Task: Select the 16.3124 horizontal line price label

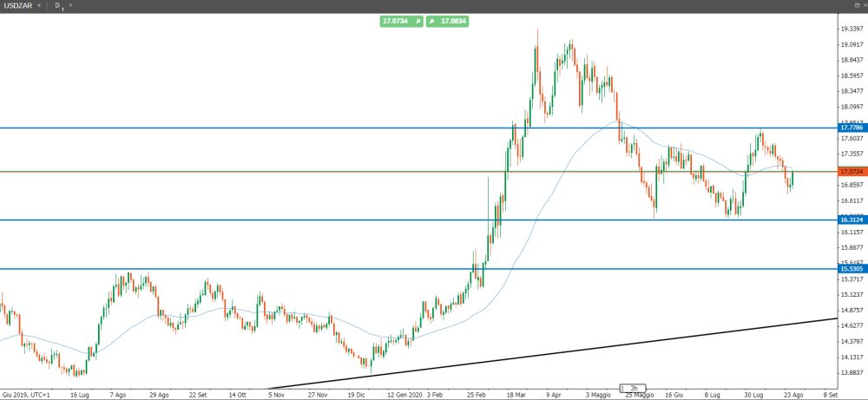Action: click(852, 220)
